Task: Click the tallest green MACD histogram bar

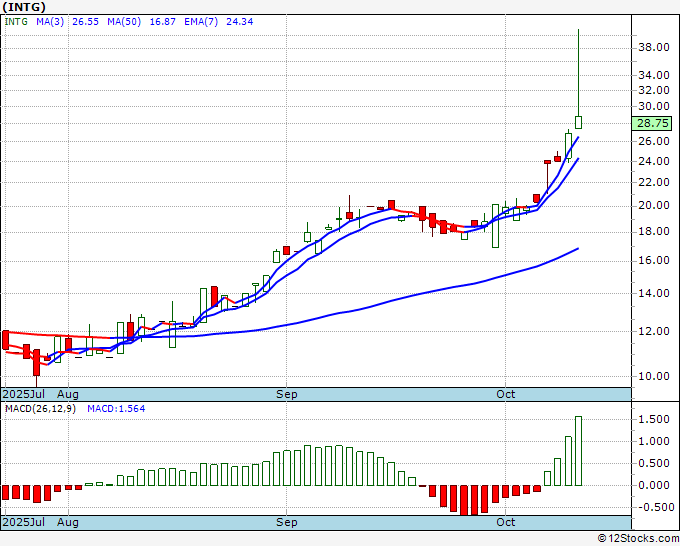Action: point(579,451)
